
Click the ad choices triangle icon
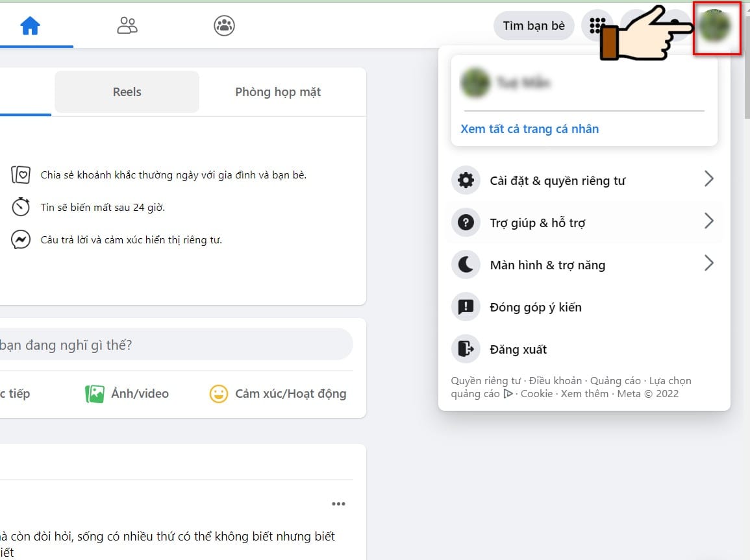coord(508,394)
